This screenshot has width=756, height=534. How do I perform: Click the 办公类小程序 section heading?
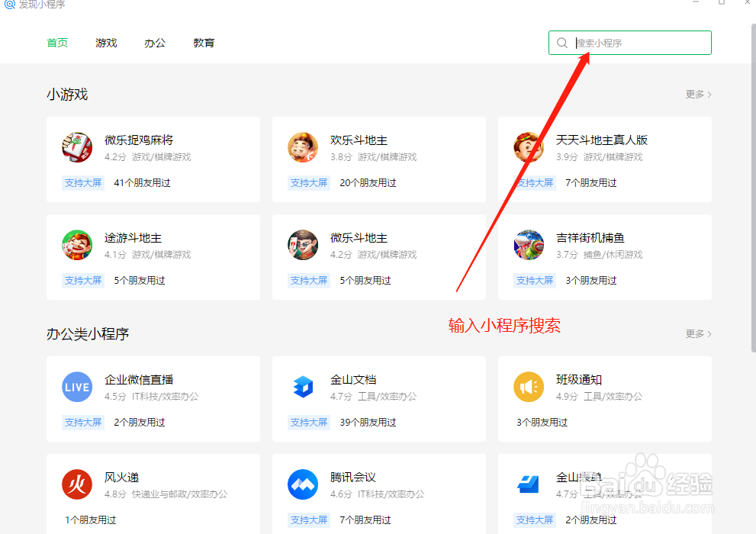coord(88,334)
